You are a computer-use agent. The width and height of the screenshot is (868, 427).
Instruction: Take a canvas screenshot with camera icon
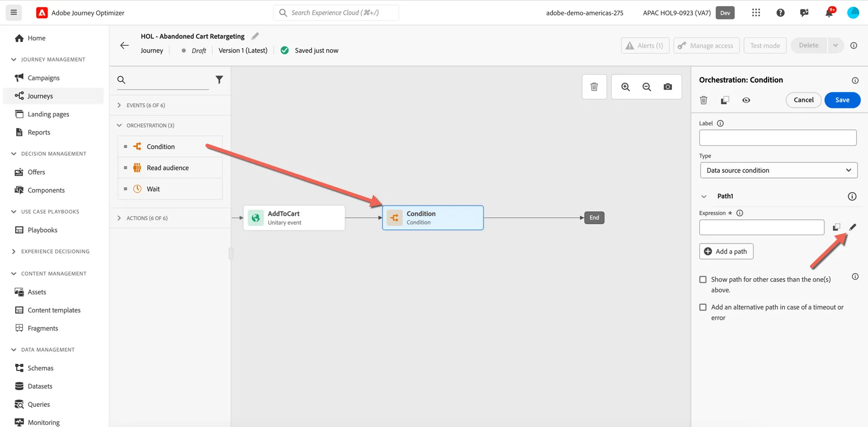click(668, 87)
